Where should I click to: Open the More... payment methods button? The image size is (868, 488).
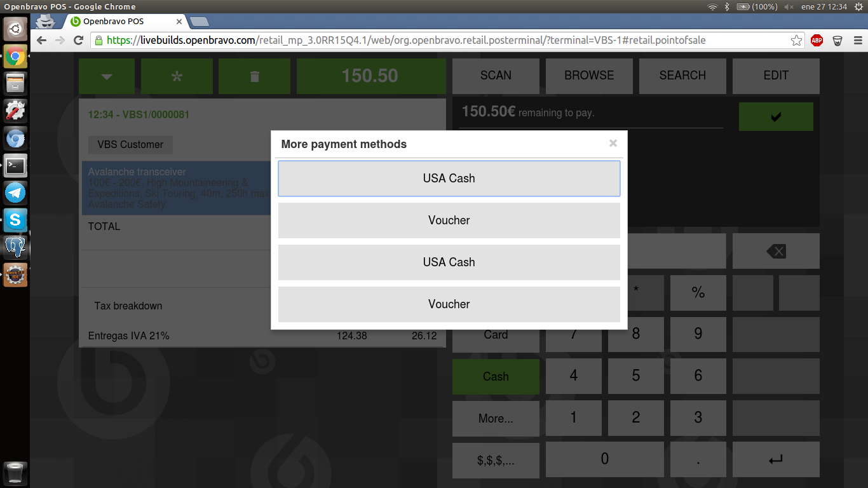coord(496,418)
